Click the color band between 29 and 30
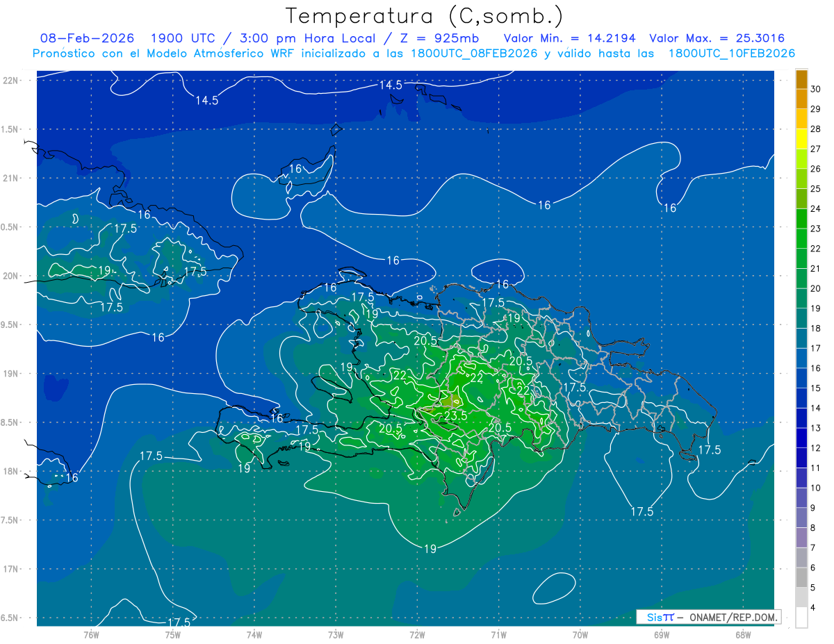Screen dimensions: 834x644 click(x=801, y=99)
